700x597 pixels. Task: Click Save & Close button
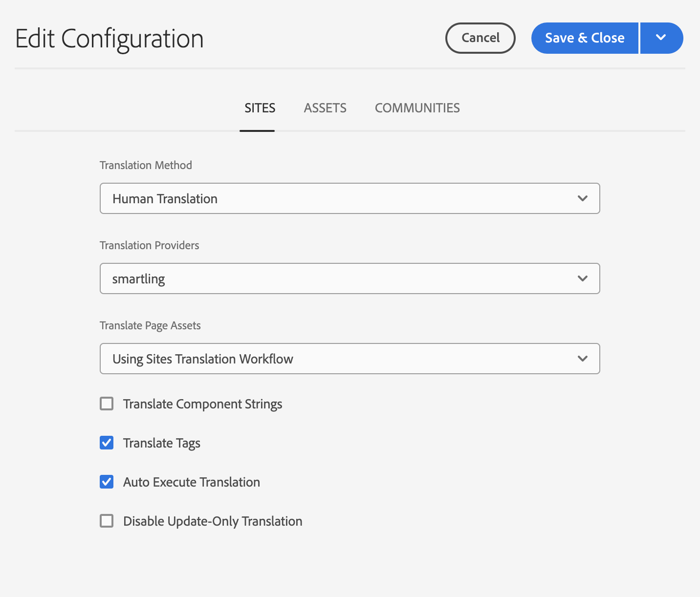pos(585,38)
